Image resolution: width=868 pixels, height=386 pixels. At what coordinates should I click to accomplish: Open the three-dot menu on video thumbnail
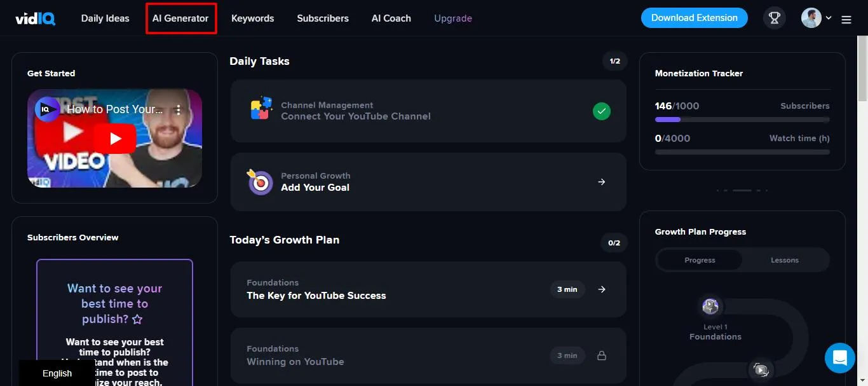coord(179,109)
